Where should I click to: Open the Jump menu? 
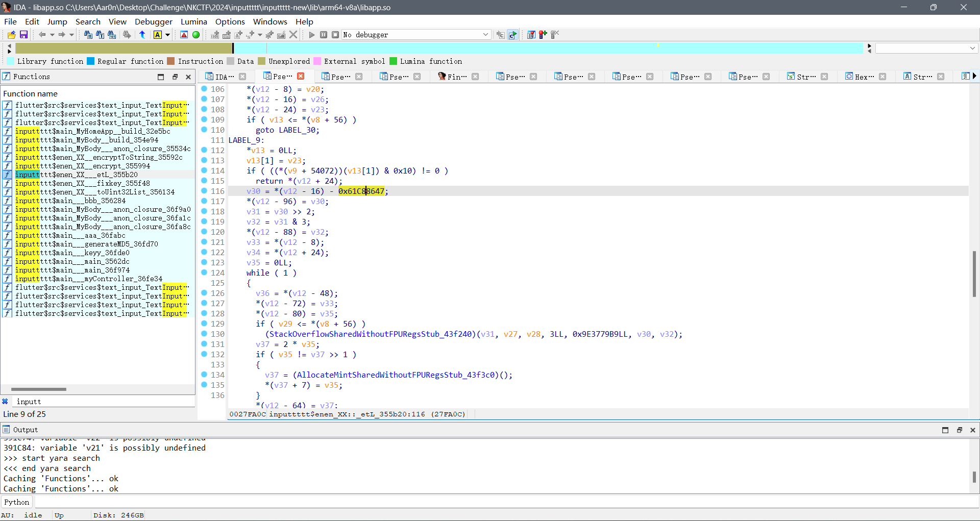point(57,21)
